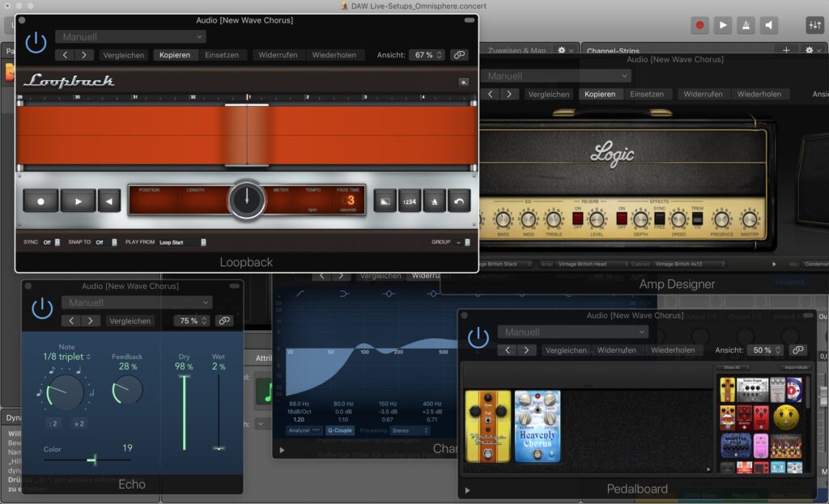Screen dimensions: 829x504
Task: Click Einsetzen in the Loopback window
Action: tap(222, 55)
